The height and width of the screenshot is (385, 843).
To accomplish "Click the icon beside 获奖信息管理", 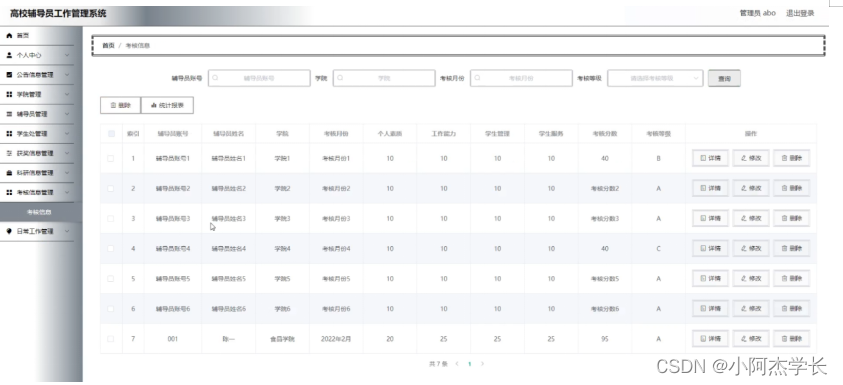I will coord(9,153).
